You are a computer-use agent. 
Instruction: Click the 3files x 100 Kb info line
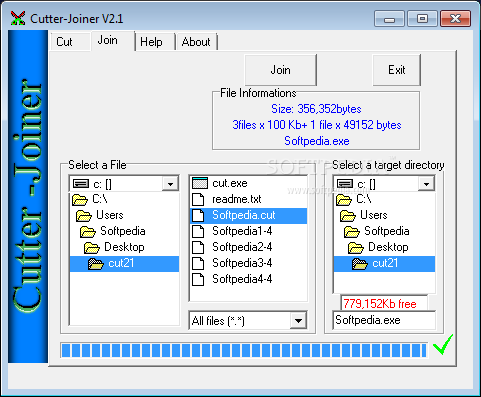coord(317,125)
